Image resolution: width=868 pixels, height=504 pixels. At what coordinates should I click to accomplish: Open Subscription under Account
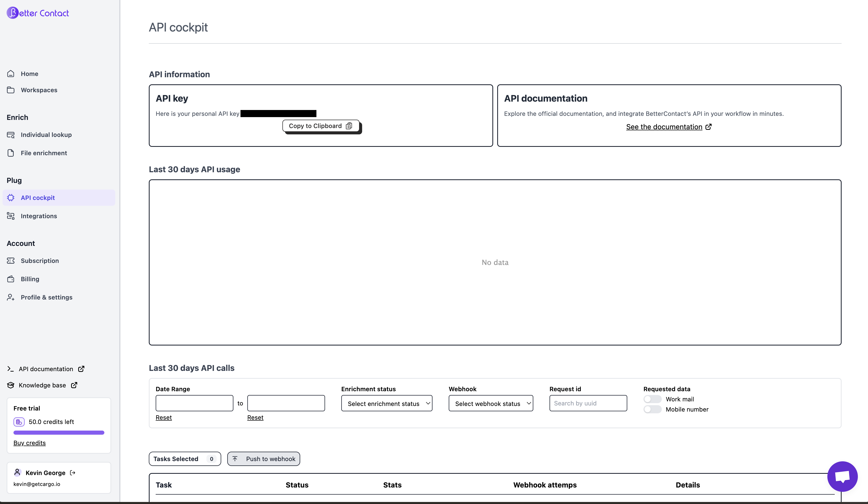(x=59, y=261)
